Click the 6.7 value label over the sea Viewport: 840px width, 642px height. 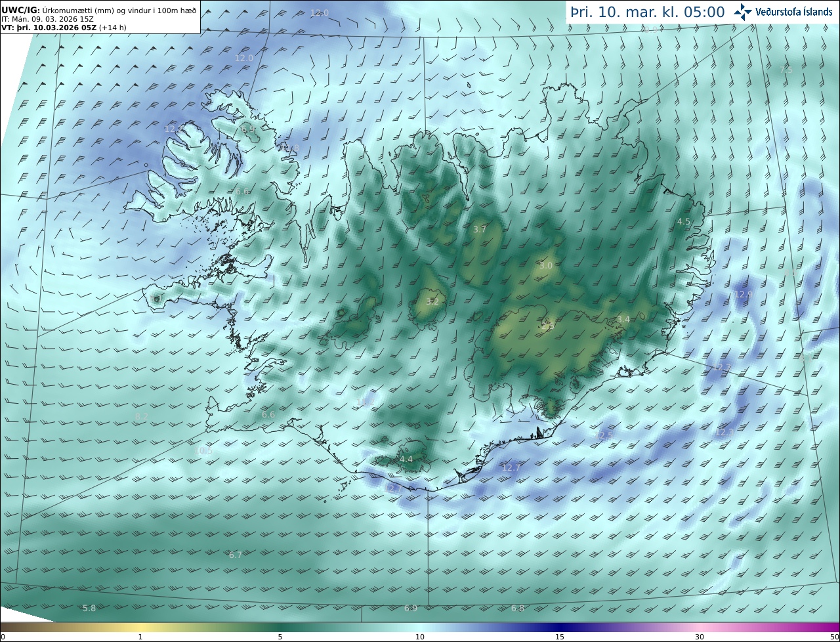[236, 555]
